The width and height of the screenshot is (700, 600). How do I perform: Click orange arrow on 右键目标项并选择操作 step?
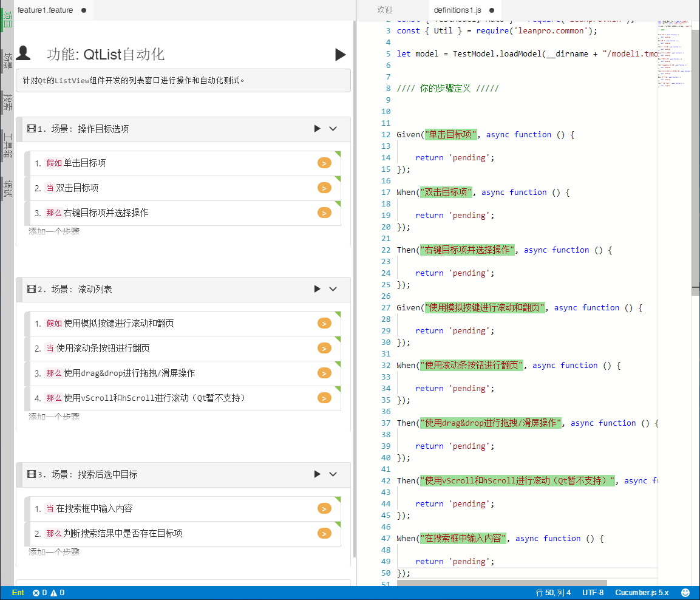point(325,213)
